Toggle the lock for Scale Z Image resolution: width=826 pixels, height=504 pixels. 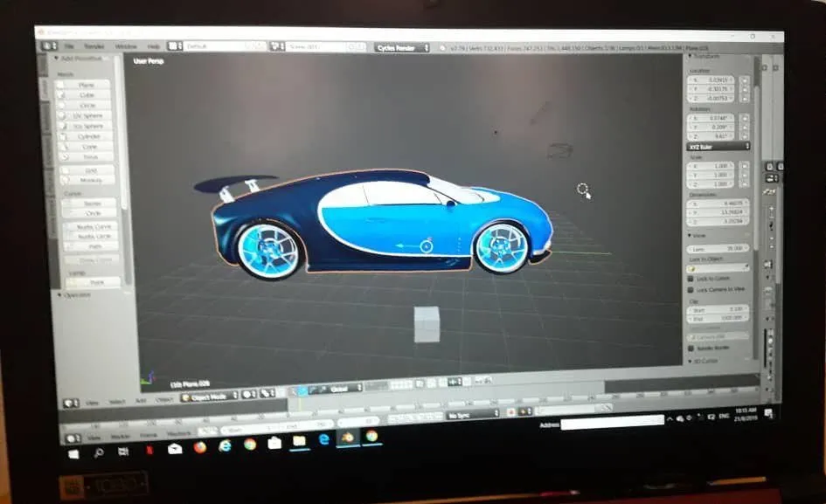(x=745, y=184)
